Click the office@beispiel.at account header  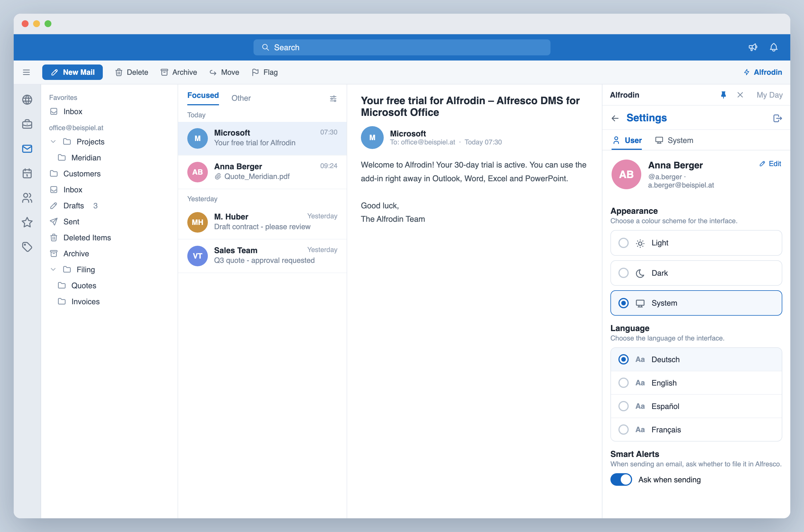point(76,128)
